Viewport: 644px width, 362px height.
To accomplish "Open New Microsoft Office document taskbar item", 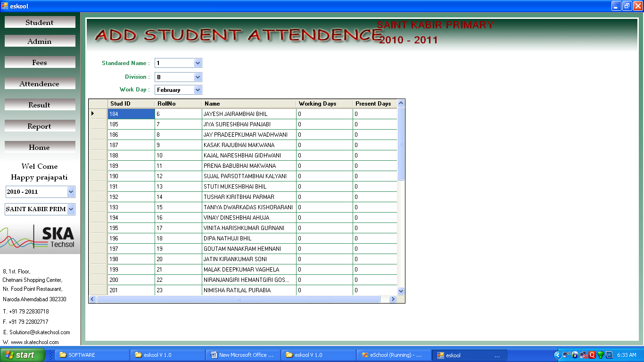I will (243, 355).
